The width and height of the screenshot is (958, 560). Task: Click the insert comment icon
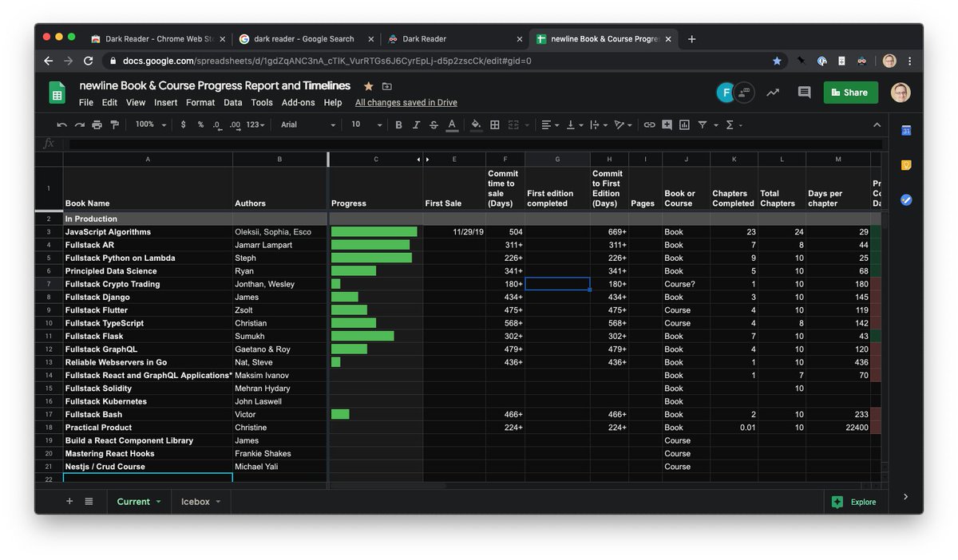point(667,124)
